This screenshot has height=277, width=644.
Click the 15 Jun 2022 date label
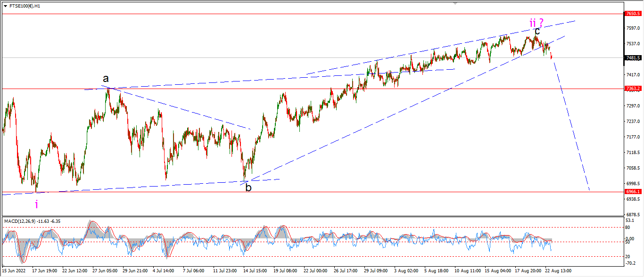pyautogui.click(x=14, y=271)
